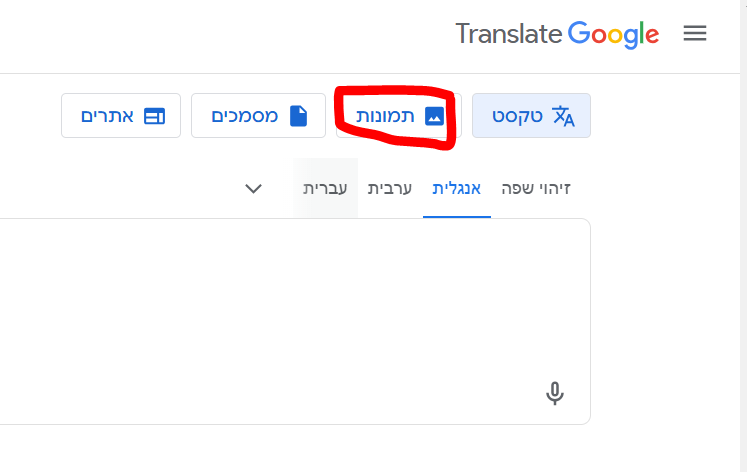Click the translate icon in the טקסט button

[x=564, y=116]
